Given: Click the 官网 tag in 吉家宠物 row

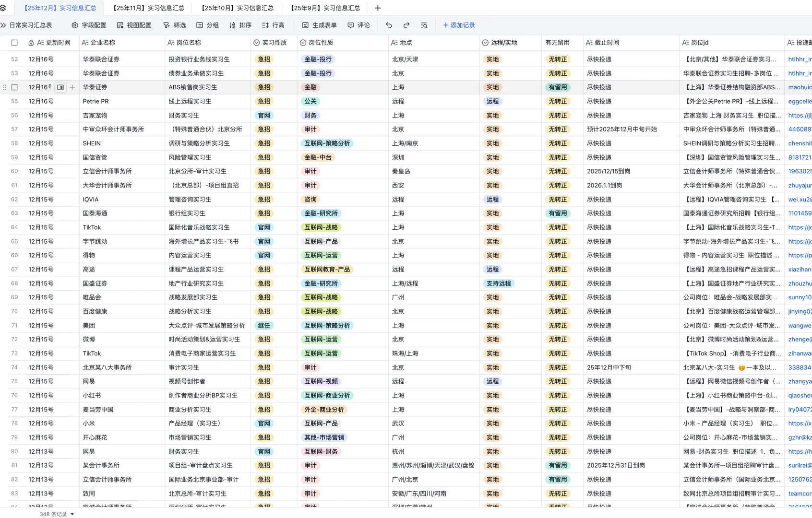Looking at the screenshot, I should 264,116.
